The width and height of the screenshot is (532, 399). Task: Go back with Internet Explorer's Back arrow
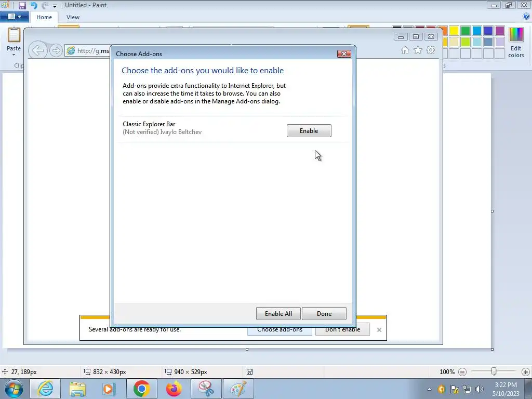tap(38, 50)
